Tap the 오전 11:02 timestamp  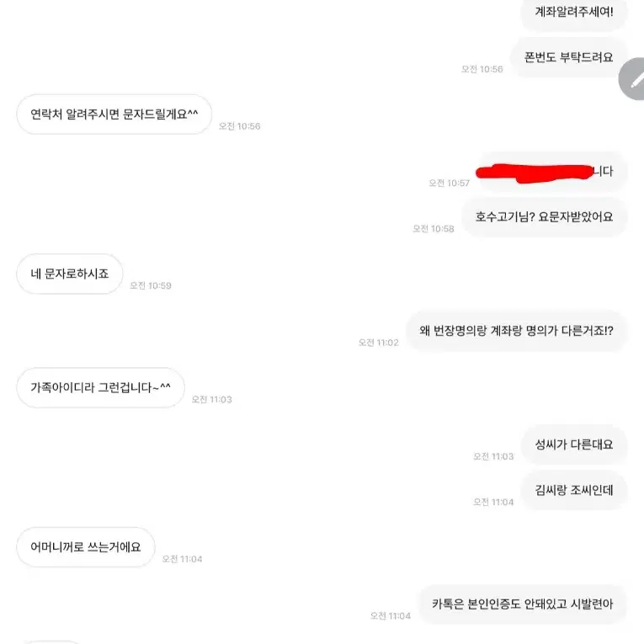[x=378, y=343]
